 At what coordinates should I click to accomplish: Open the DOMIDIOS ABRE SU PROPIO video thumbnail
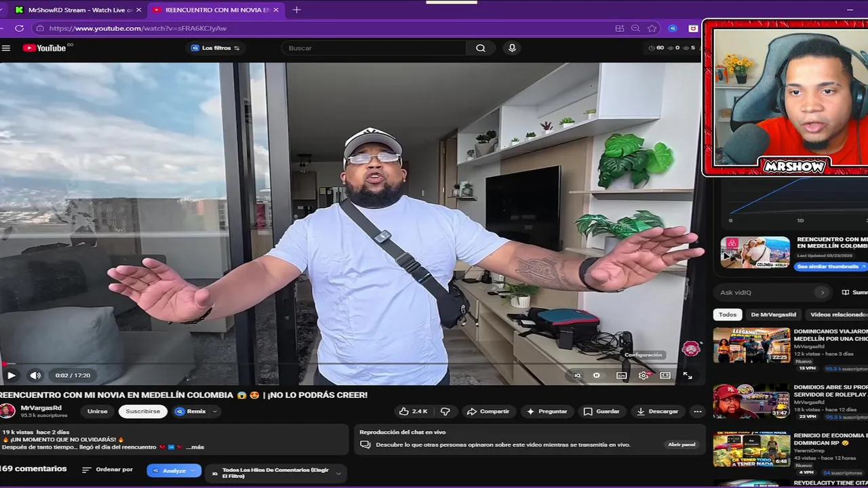[x=751, y=401]
